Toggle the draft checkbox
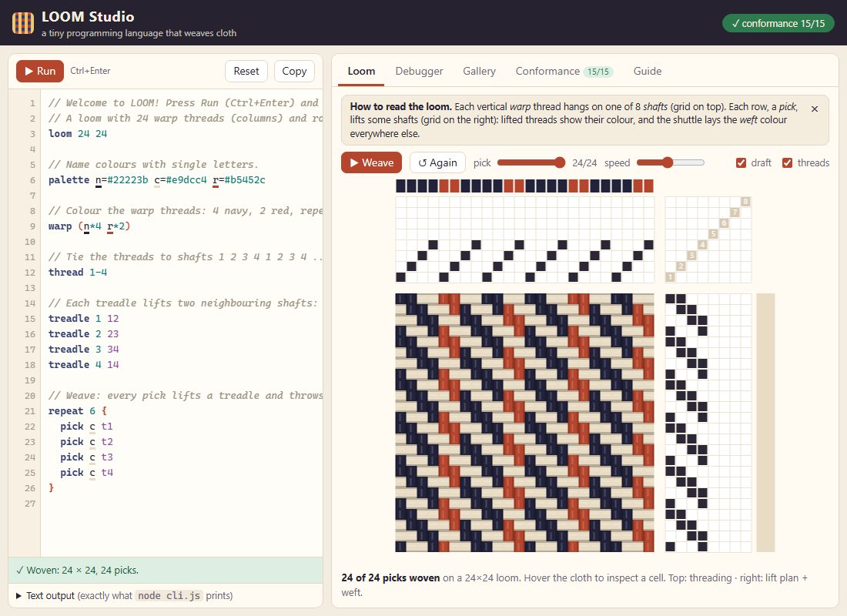 point(741,162)
